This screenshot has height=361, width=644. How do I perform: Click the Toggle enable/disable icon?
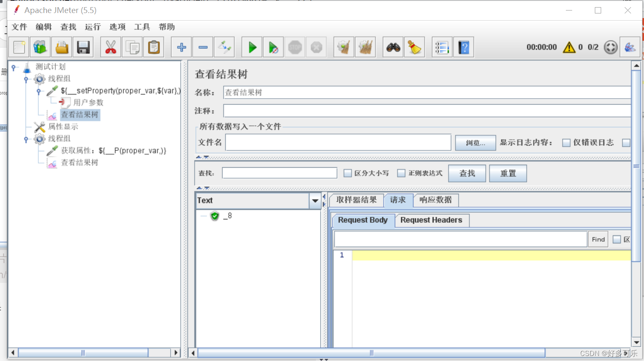(224, 47)
